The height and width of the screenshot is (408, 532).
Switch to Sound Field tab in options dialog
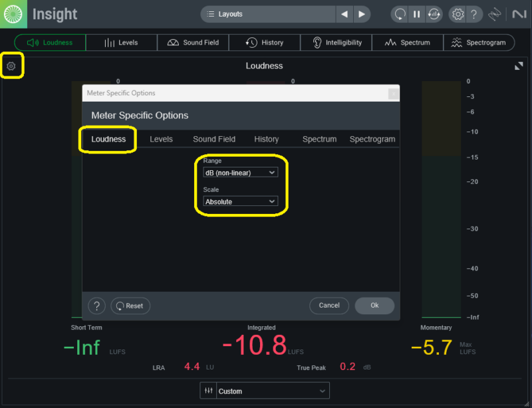coord(214,139)
